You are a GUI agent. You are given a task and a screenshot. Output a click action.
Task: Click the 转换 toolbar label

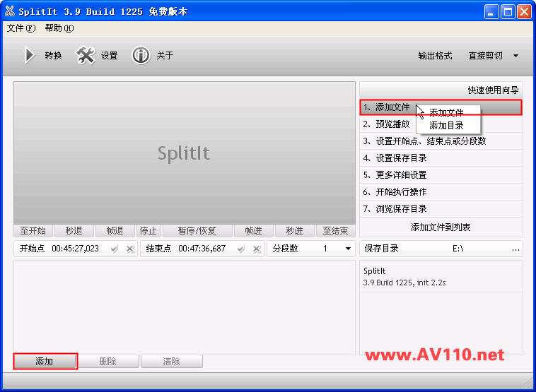point(53,56)
